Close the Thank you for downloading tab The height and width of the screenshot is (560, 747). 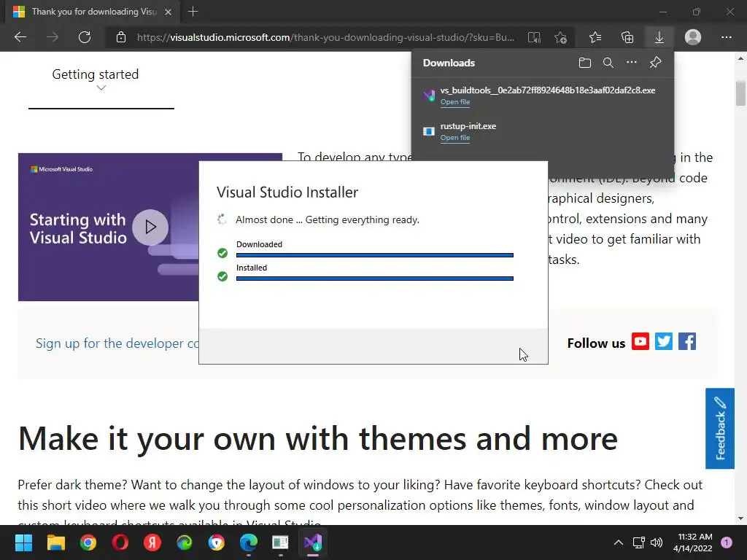(x=169, y=12)
